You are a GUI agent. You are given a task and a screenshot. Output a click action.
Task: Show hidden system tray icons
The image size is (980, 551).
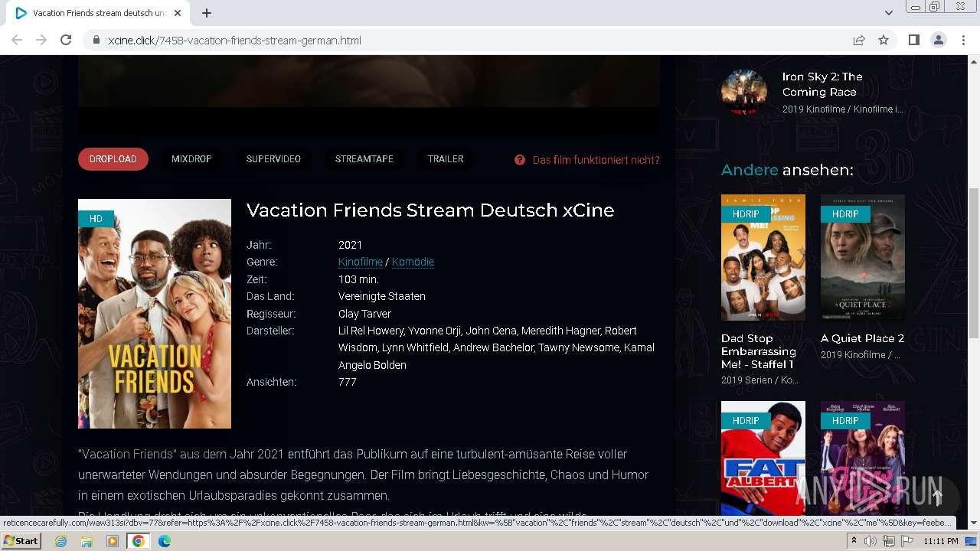[x=854, y=541]
